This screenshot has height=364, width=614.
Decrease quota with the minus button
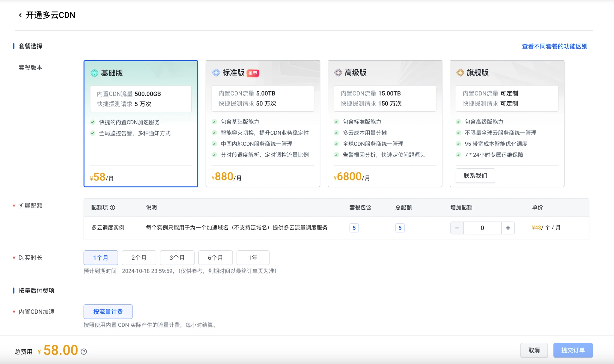[457, 228]
